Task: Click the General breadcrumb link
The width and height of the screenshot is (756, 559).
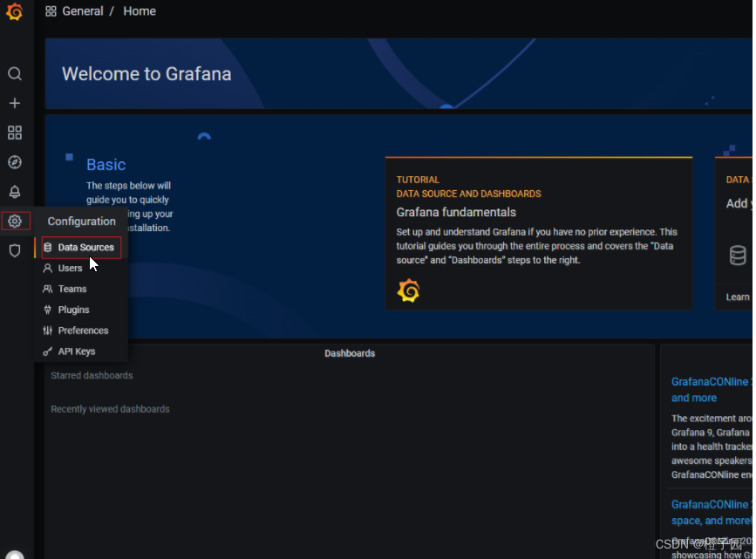Action: click(83, 11)
